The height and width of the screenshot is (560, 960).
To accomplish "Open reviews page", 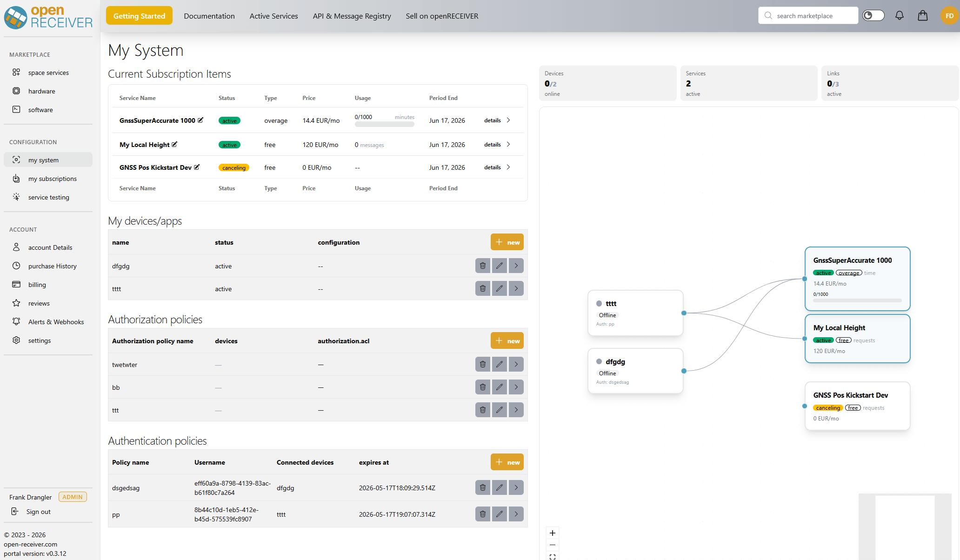I will 48,303.
